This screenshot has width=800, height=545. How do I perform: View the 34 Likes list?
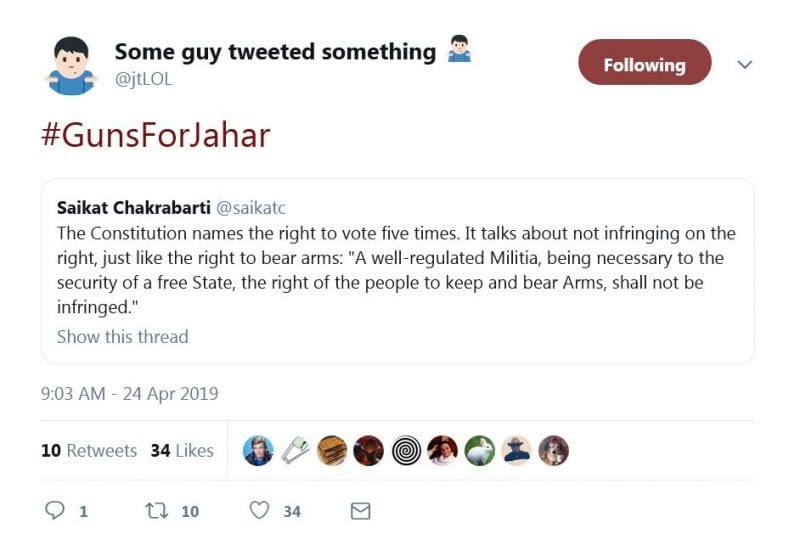182,451
